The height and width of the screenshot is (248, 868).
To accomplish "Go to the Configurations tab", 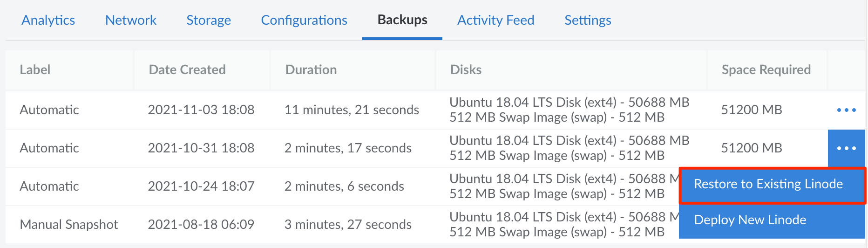I will [304, 20].
